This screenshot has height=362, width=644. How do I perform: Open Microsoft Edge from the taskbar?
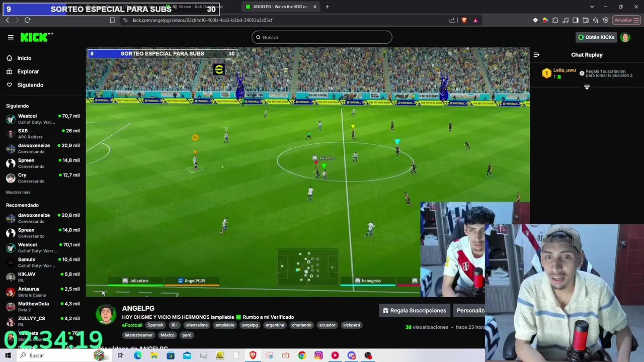[x=137, y=355]
